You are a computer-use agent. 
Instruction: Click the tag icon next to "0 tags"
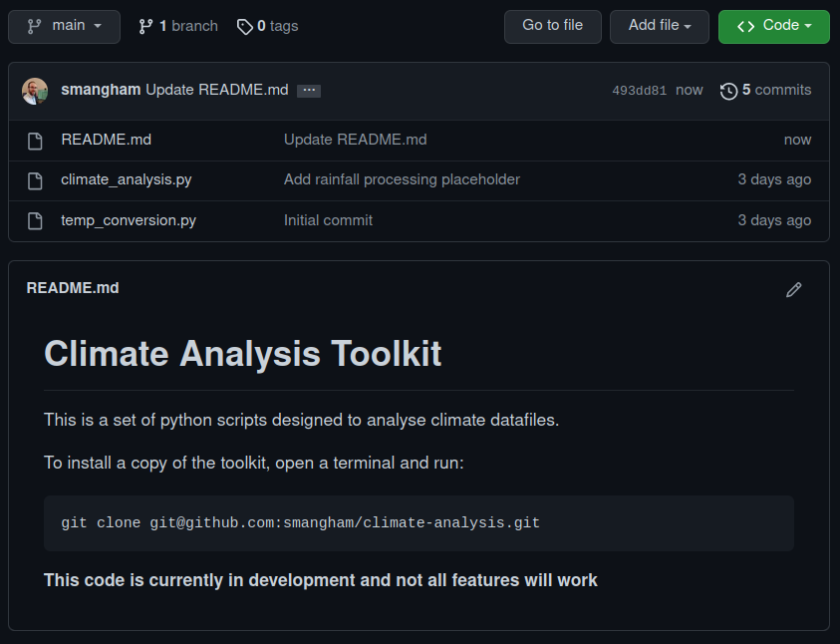(x=244, y=26)
